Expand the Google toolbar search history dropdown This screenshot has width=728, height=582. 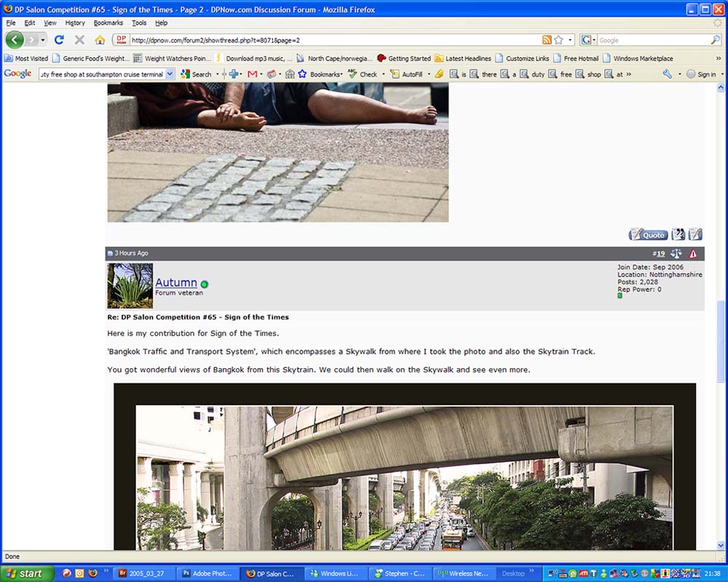coord(170,74)
